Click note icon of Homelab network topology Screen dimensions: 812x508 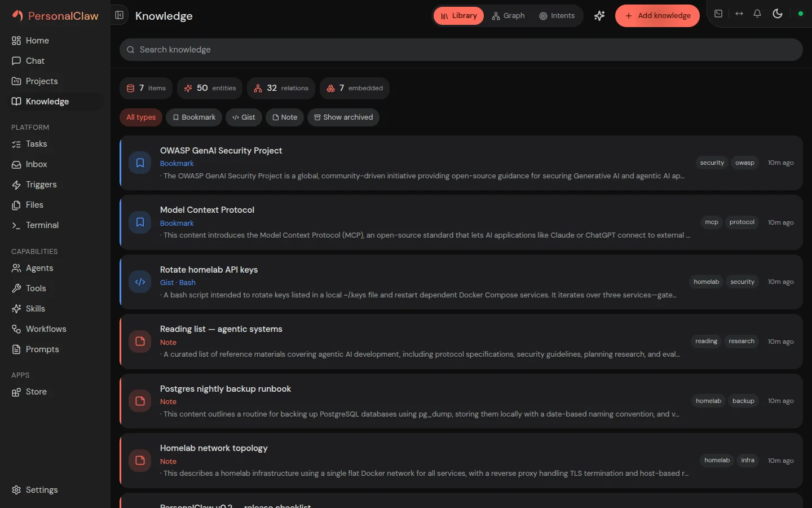[140, 461]
